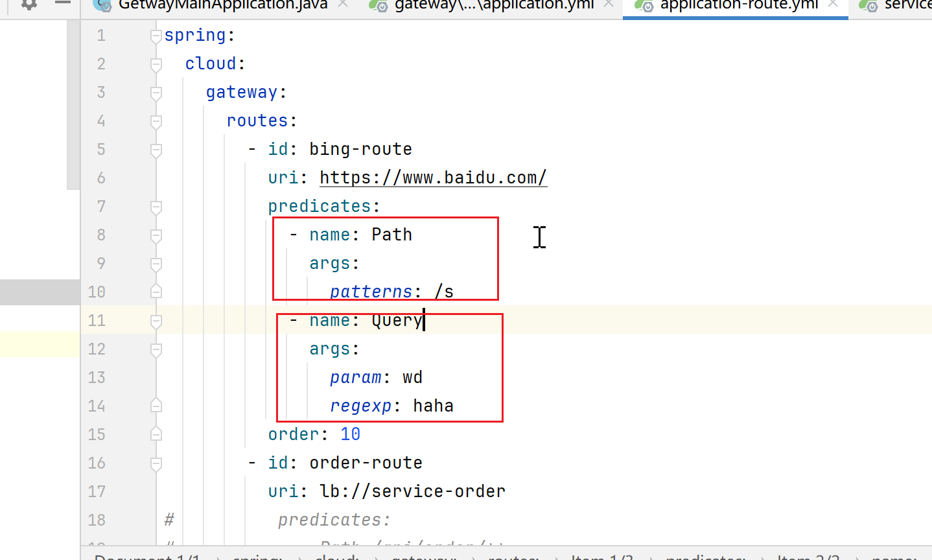
Task: Click line number 6 in the gutter
Action: tap(101, 178)
